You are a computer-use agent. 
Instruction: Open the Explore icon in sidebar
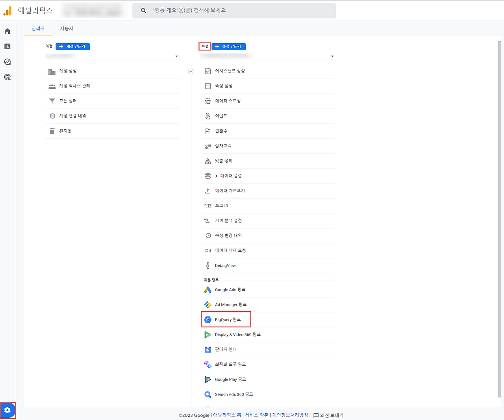tap(7, 62)
